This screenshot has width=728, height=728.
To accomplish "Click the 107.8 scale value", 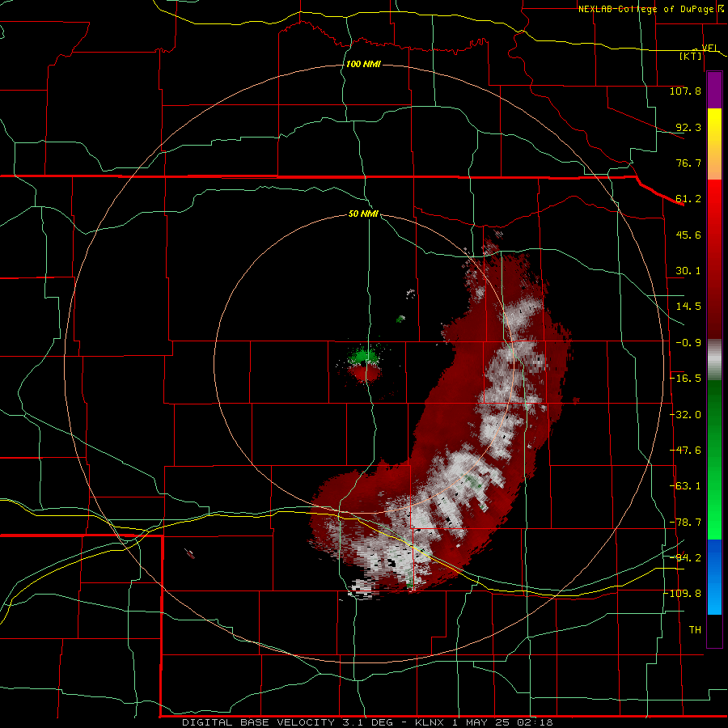I will click(x=685, y=91).
